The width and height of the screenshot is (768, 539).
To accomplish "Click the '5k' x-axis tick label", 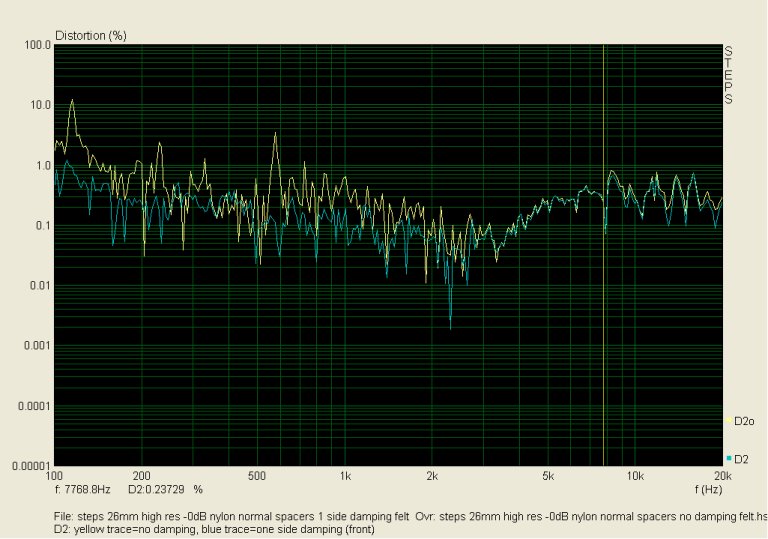I will coord(548,475).
